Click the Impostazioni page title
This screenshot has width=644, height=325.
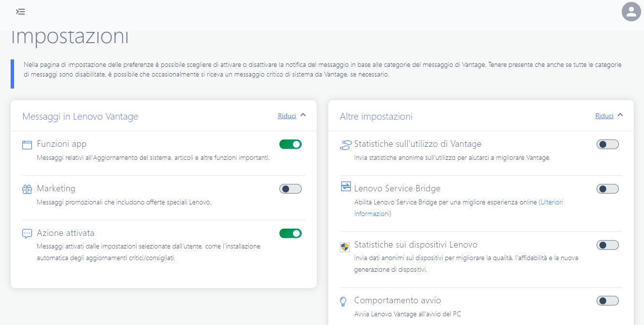(x=70, y=38)
